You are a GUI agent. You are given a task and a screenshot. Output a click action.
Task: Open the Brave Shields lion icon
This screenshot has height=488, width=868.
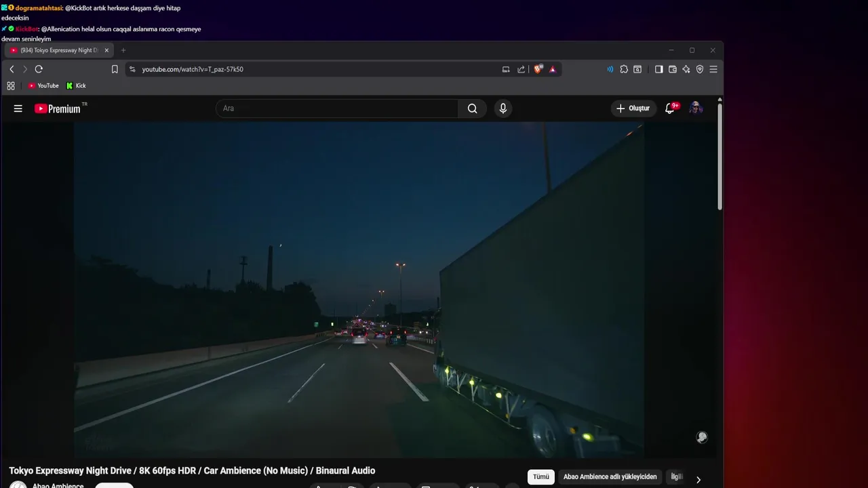point(538,69)
